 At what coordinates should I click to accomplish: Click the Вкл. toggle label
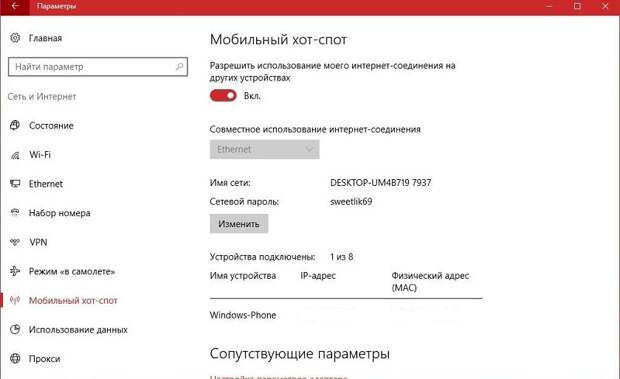coord(252,96)
